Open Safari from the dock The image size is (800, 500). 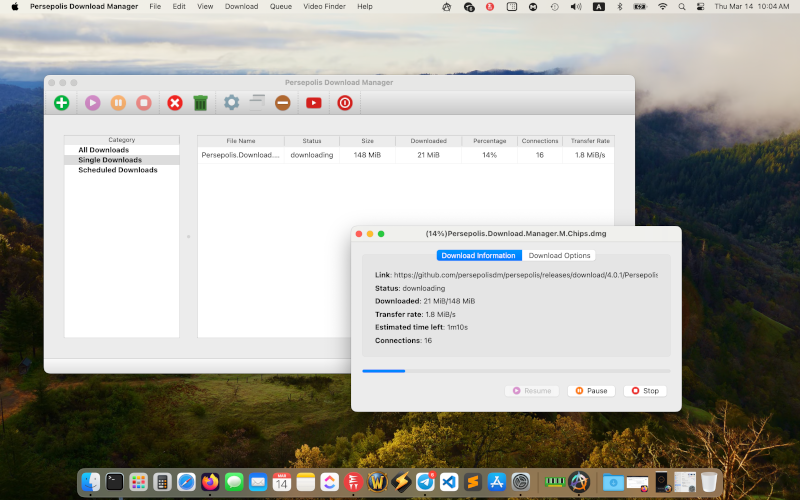(x=186, y=482)
